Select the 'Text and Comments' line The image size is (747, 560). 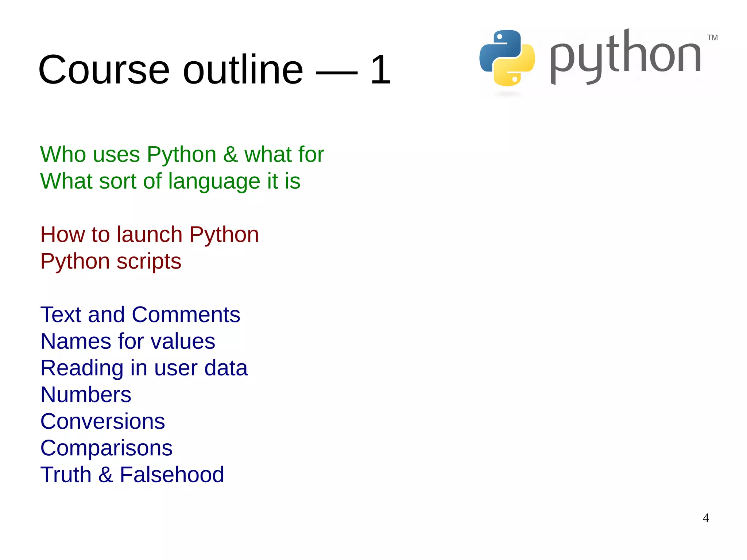[140, 314]
